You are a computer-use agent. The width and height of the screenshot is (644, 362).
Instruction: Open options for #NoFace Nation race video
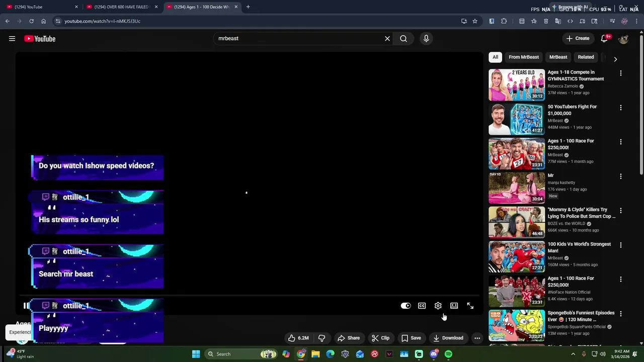(620, 279)
